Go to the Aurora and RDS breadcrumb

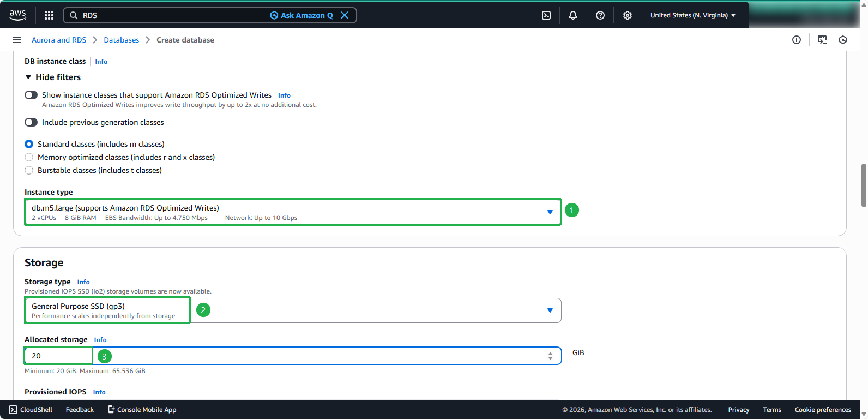59,40
